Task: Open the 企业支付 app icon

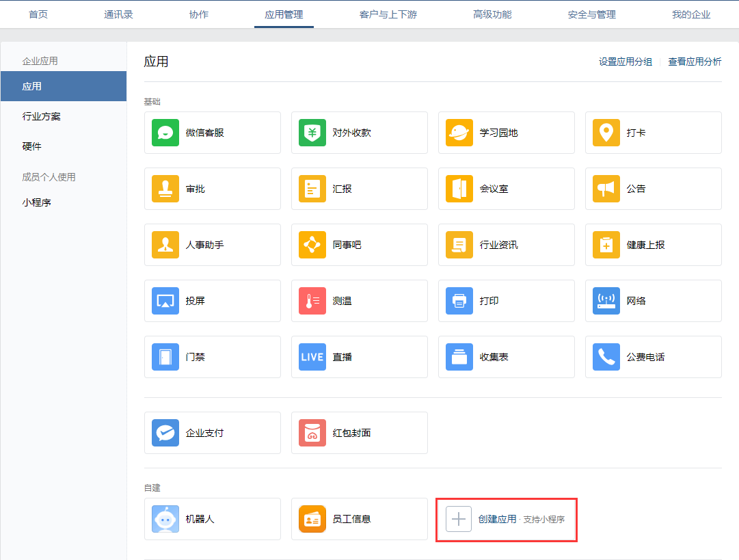Action: pos(165,433)
